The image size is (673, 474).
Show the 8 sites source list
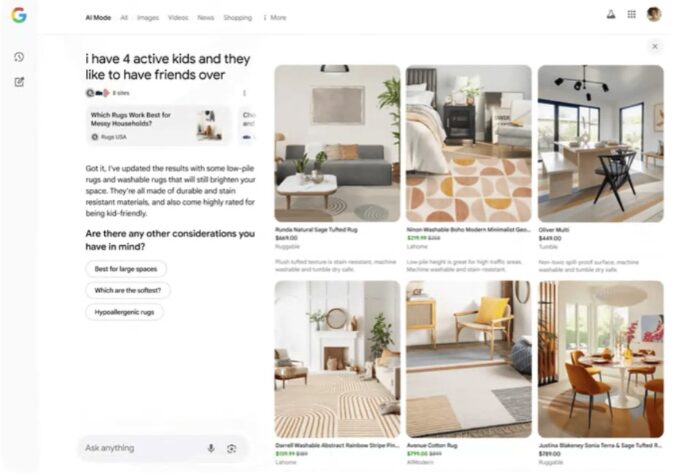coord(108,93)
